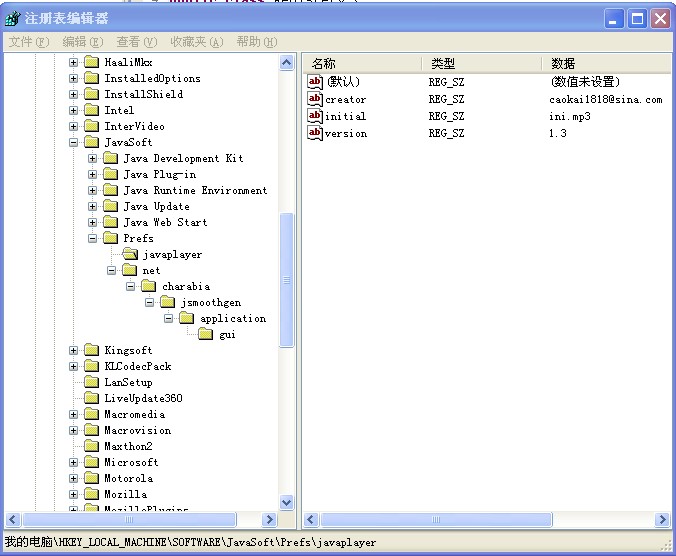This screenshot has width=676, height=556.
Task: Click the Intel folder icon
Action: [91, 110]
